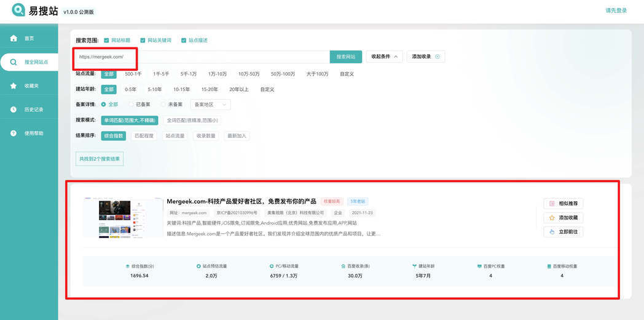644x320 pixels.
Task: Uncheck the 站点描述 search scope checkbox
Action: tap(184, 41)
